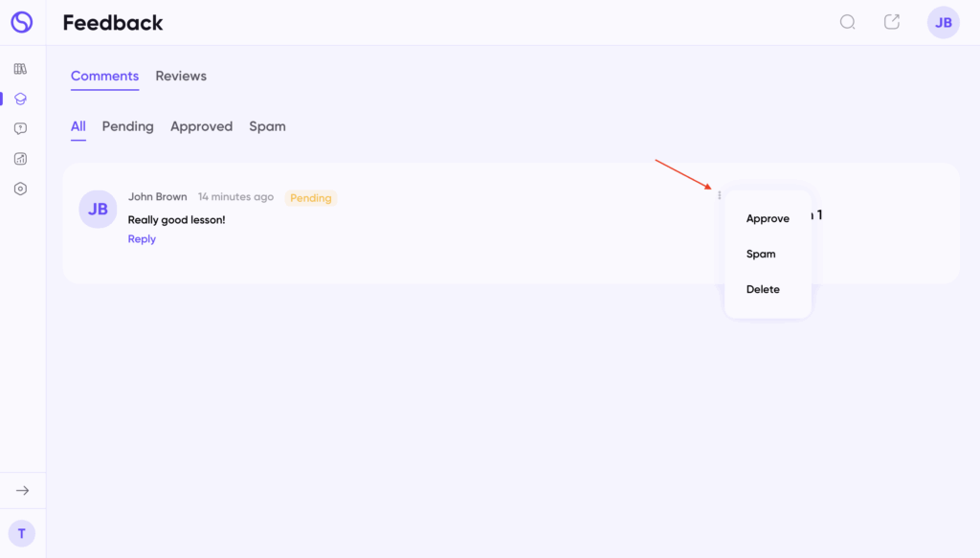Select the Comments tab
Screen dimensions: 980x558
pos(104,76)
